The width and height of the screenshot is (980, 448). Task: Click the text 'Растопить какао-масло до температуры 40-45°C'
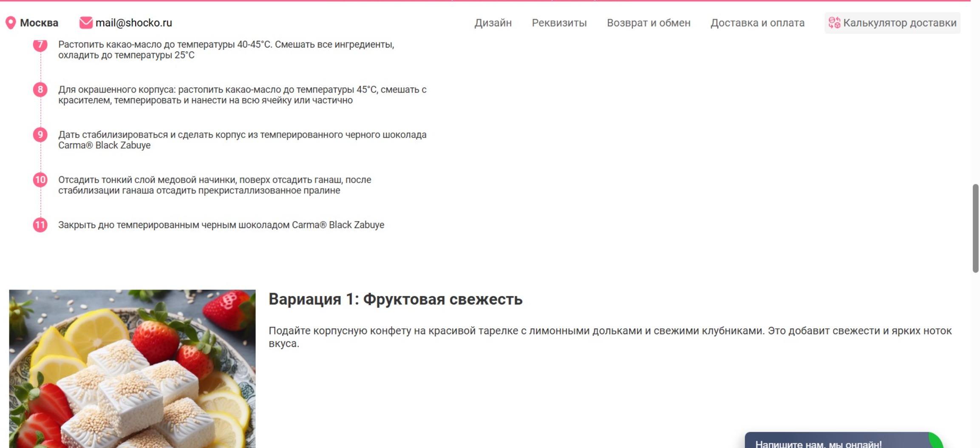coord(164,45)
